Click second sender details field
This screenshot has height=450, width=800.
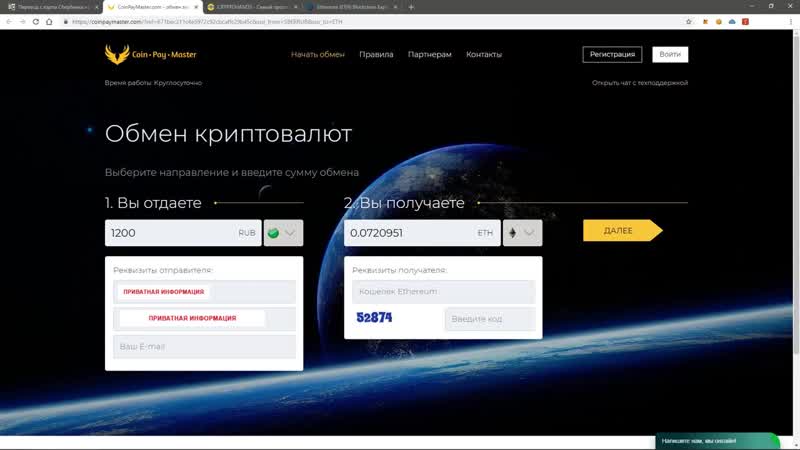204,318
